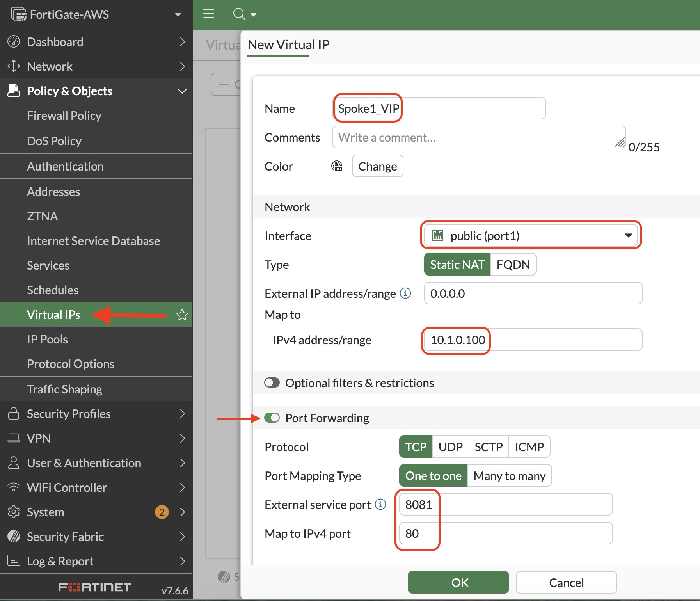Toggle Optional filters & restrictions switch

[x=272, y=382]
